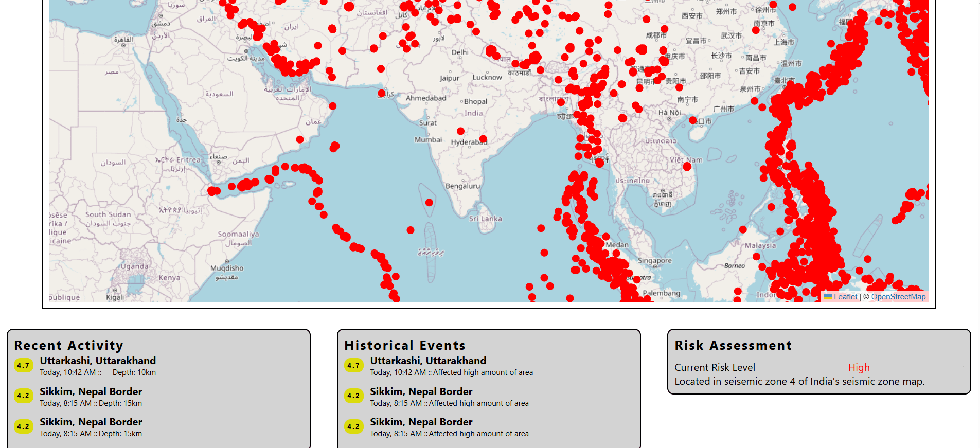The image size is (980, 448).
Task: Click the 4.7 magnitude badge in Historical Events
Action: (353, 365)
